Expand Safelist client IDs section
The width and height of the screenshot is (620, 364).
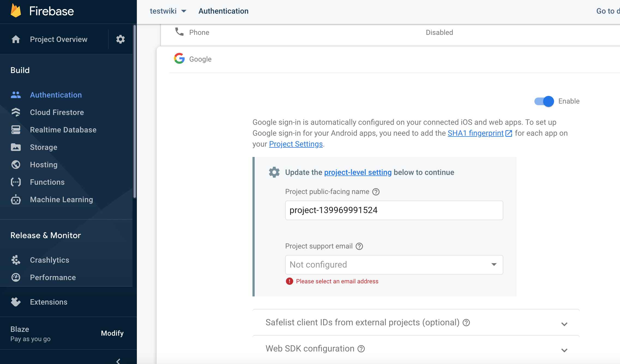pos(564,324)
